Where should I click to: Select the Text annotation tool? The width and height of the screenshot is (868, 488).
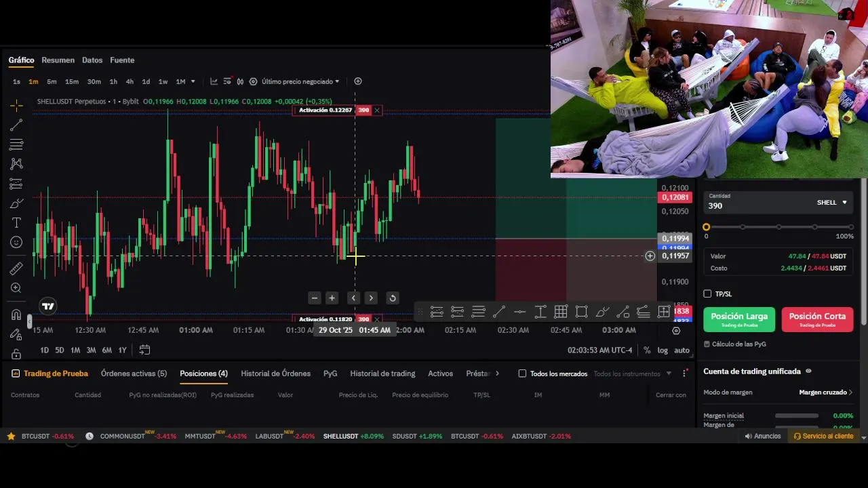pyautogui.click(x=16, y=223)
